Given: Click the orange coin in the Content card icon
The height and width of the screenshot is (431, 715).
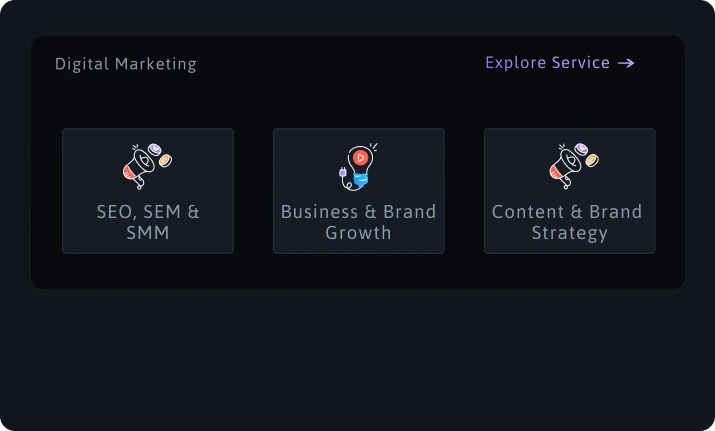Looking at the screenshot, I should pyautogui.click(x=592, y=160).
